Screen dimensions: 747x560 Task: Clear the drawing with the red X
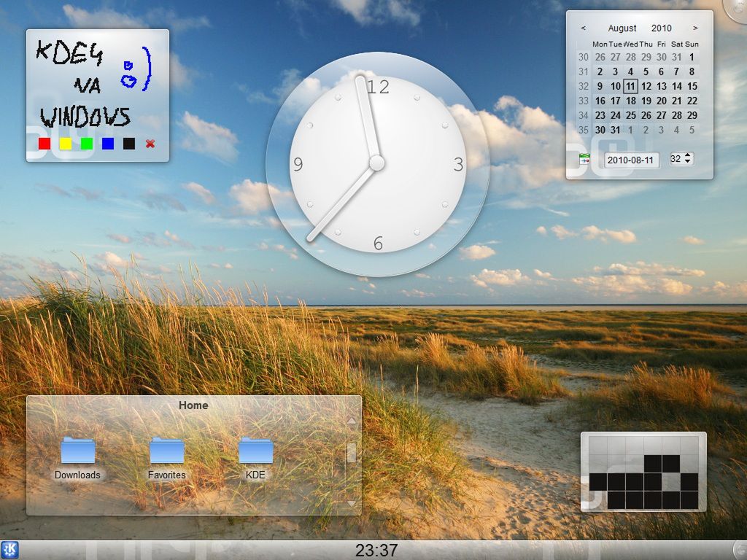(150, 144)
